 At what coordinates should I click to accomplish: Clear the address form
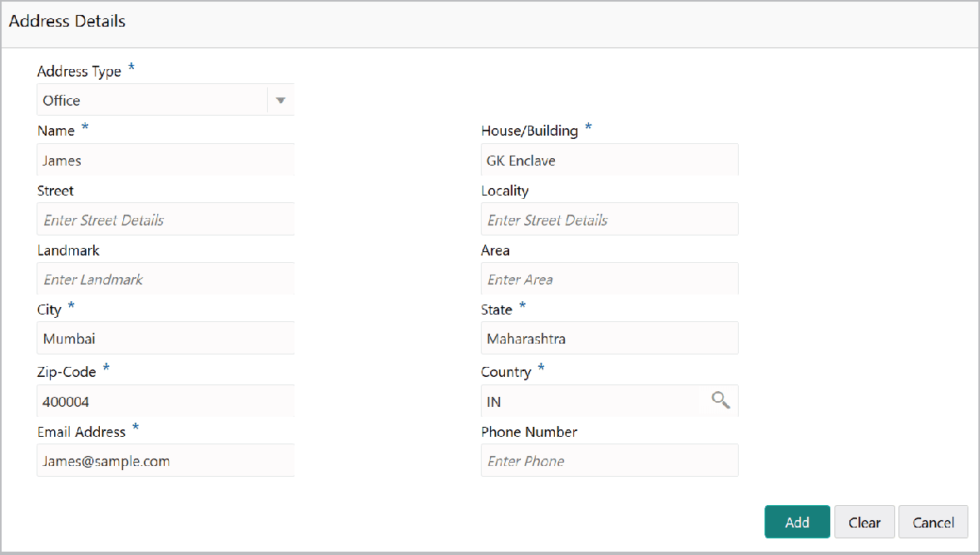(864, 522)
